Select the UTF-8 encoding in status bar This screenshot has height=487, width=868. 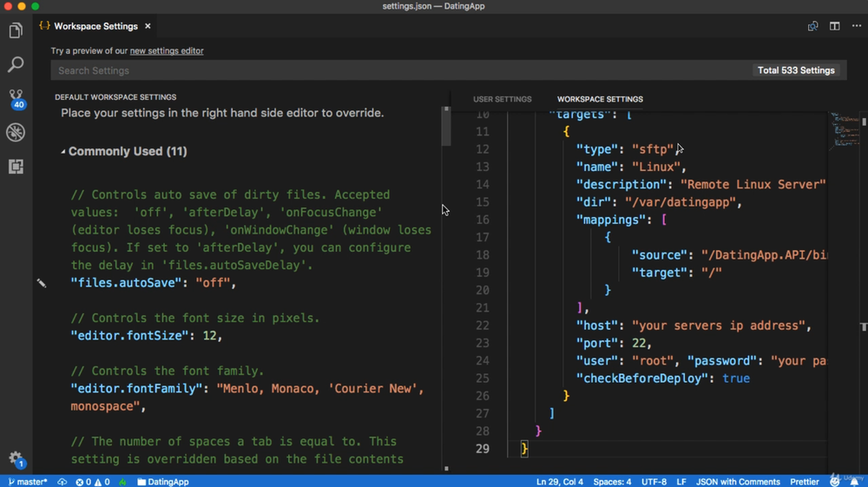click(654, 482)
